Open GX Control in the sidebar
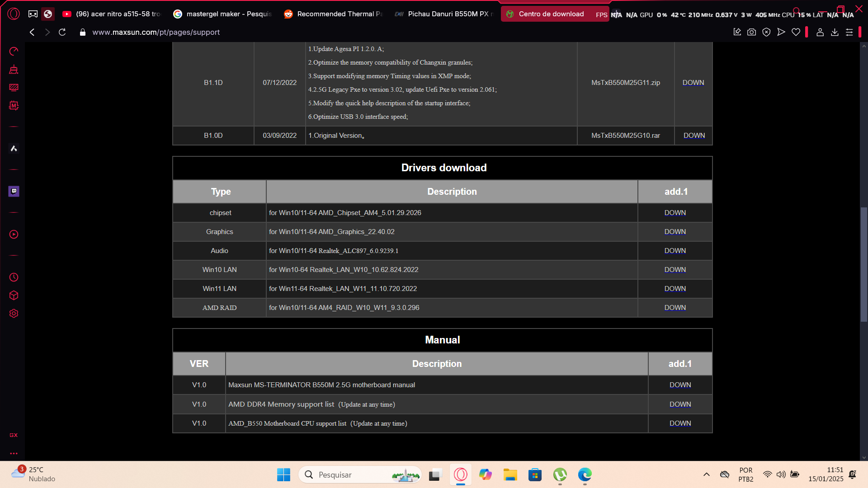This screenshot has width=868, height=488. point(14,51)
